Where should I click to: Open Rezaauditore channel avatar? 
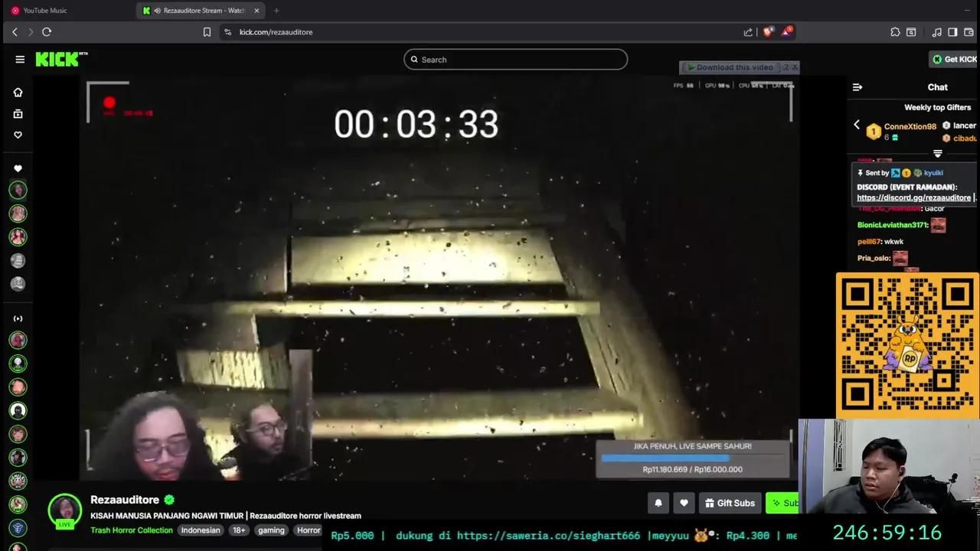pos(65,510)
